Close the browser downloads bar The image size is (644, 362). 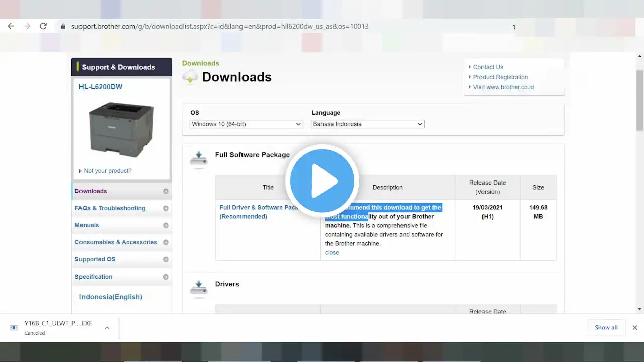coord(635,327)
